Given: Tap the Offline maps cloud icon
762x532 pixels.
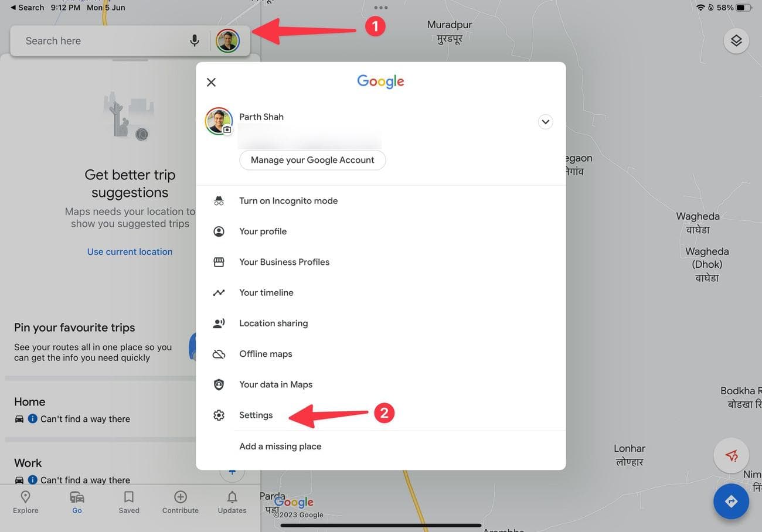Looking at the screenshot, I should 219,353.
